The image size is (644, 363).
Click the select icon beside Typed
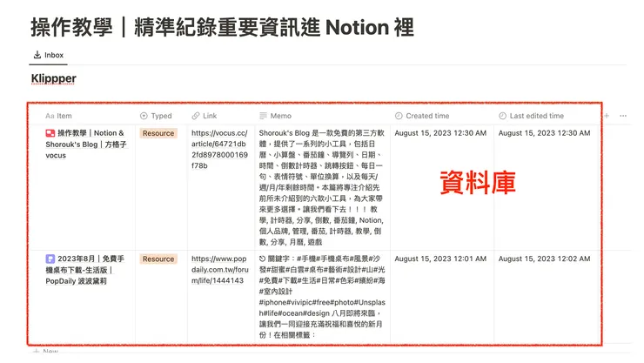(144, 116)
